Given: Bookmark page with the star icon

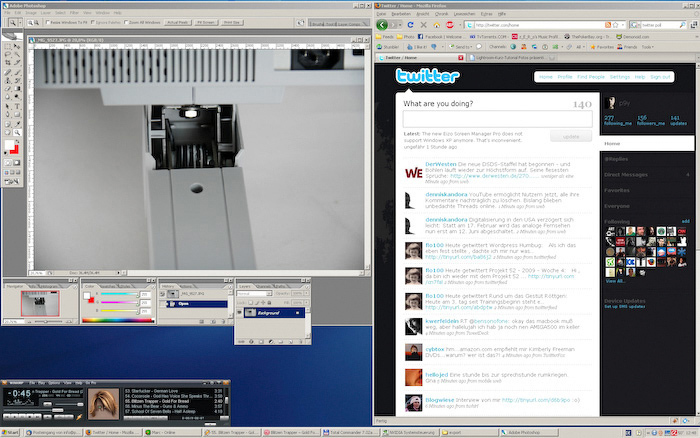Looking at the screenshot, I should click(616, 25).
